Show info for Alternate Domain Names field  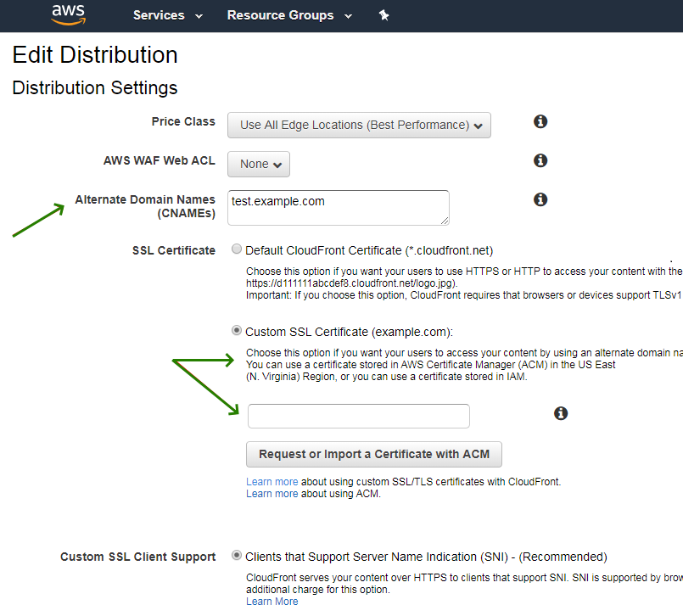540,199
